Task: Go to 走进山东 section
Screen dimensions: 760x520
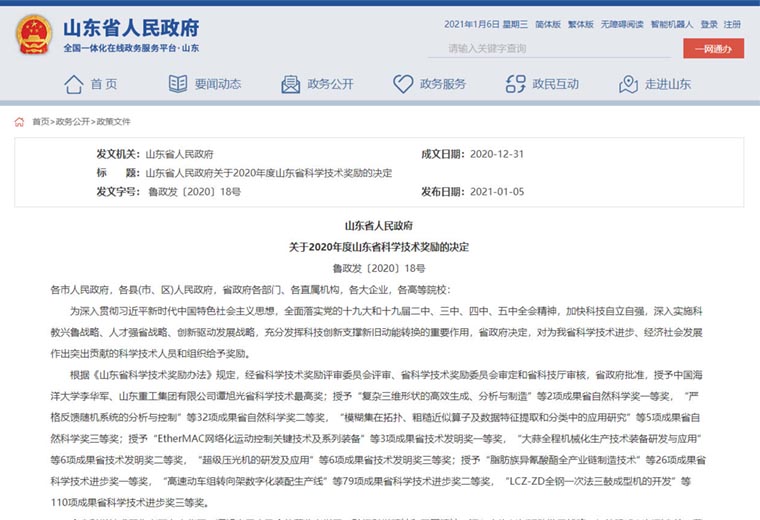Action: coord(667,84)
